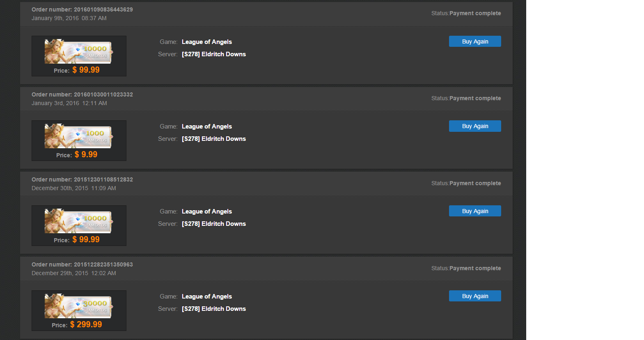
Task: Click Buy Again for the January 9th order
Action: click(475, 41)
